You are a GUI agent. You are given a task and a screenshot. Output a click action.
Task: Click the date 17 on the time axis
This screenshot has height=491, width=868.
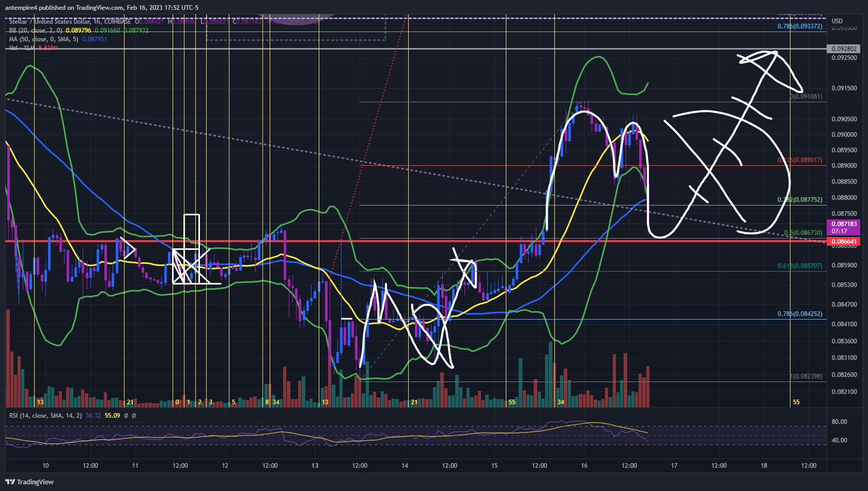point(674,466)
